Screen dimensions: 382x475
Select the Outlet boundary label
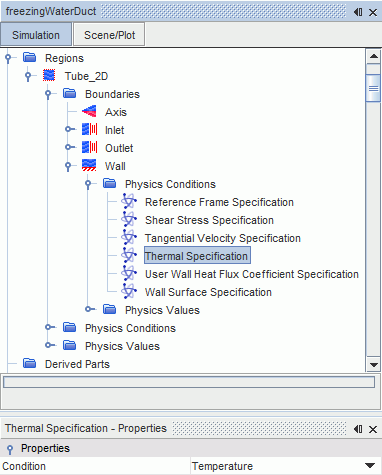[119, 148]
